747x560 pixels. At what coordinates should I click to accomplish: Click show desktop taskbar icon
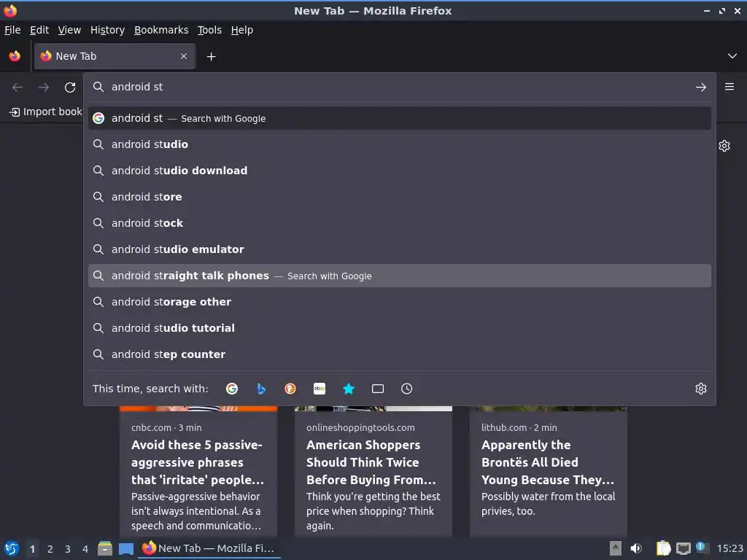pyautogui.click(x=126, y=548)
